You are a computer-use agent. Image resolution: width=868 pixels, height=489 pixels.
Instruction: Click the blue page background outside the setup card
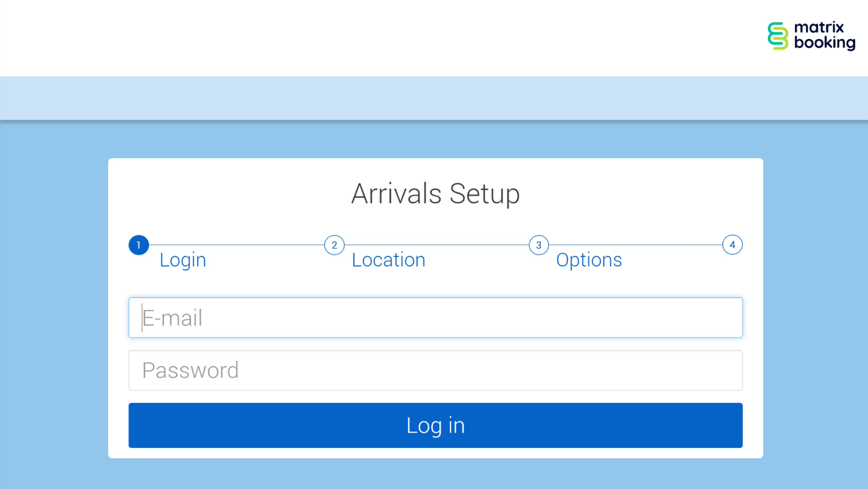coord(53,306)
